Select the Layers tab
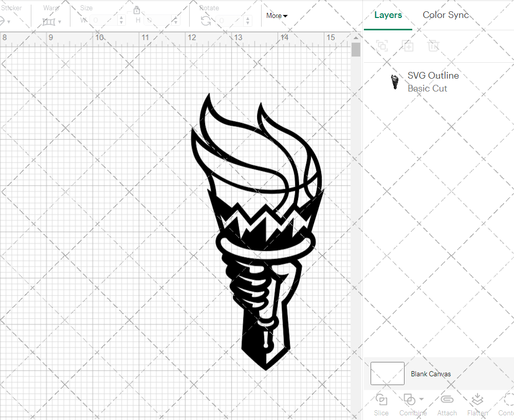 coord(388,15)
